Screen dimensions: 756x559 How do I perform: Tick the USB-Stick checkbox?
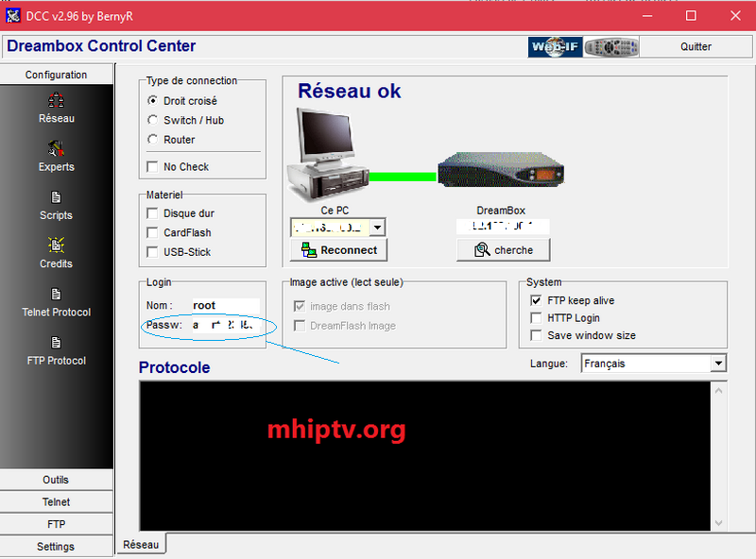coord(152,252)
